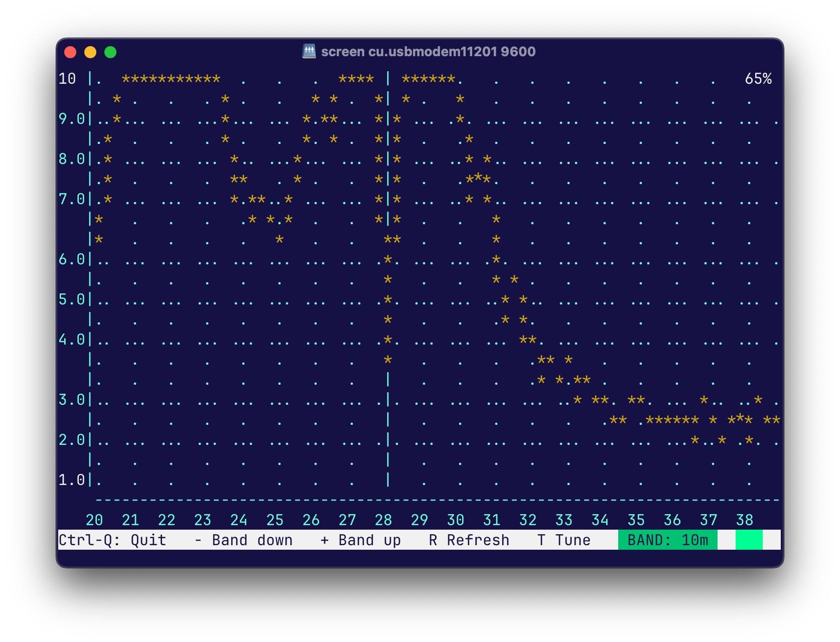Click the 1.0 label on the vertical axis

pos(72,480)
